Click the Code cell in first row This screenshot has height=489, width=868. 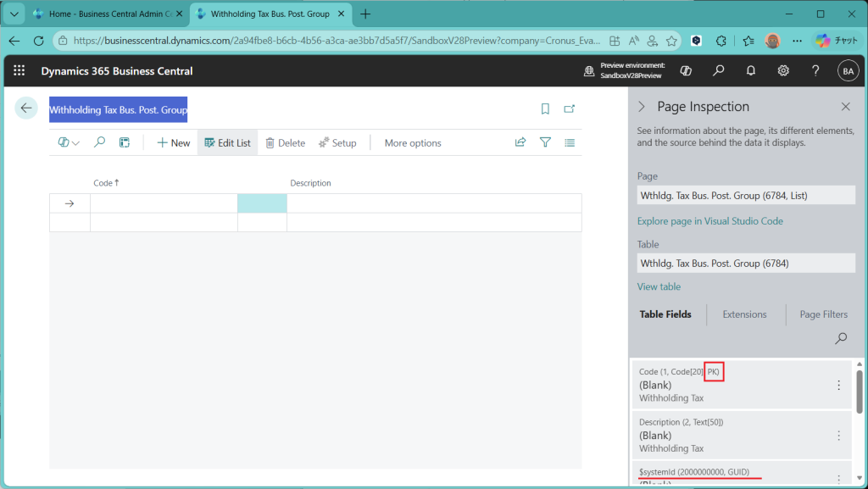[x=164, y=203]
